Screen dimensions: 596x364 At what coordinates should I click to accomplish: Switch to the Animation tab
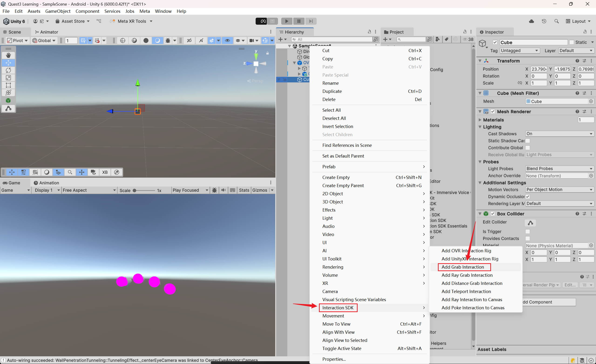point(46,183)
